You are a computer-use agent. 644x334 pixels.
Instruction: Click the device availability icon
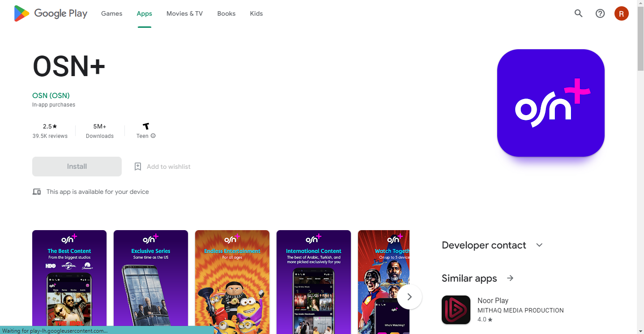tap(37, 192)
